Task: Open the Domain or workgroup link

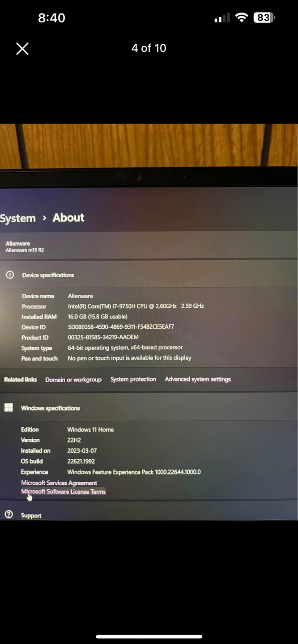Action: pos(73,380)
